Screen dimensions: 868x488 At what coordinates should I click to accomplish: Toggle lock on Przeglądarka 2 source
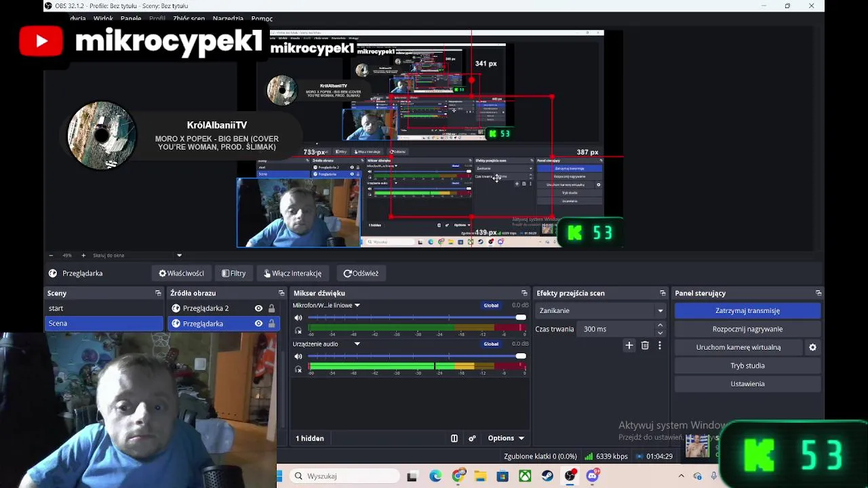tap(271, 308)
